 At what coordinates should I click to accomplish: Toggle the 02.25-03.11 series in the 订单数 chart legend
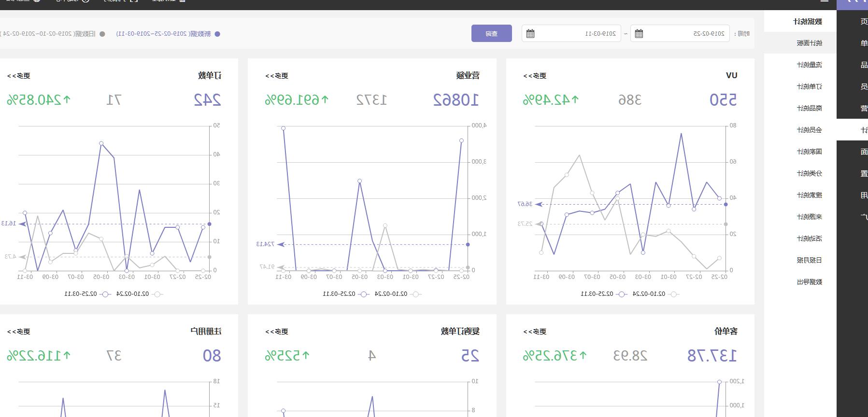87,294
